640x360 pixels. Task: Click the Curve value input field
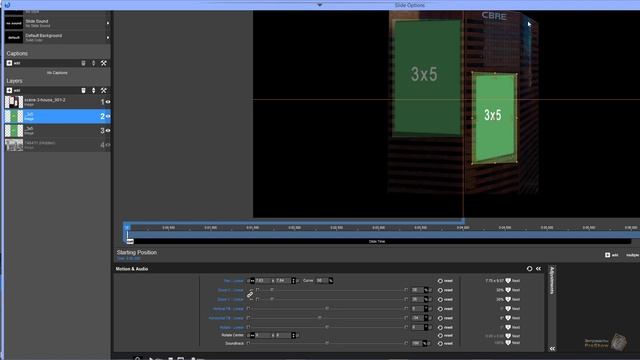pyautogui.click(x=321, y=281)
